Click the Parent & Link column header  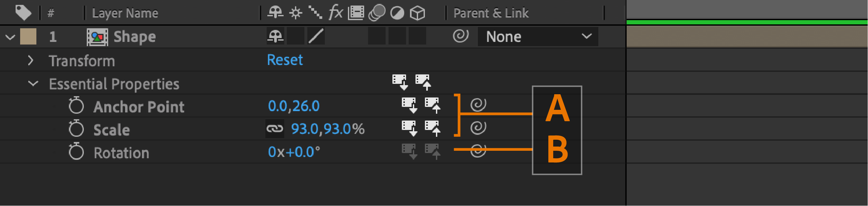(x=491, y=13)
